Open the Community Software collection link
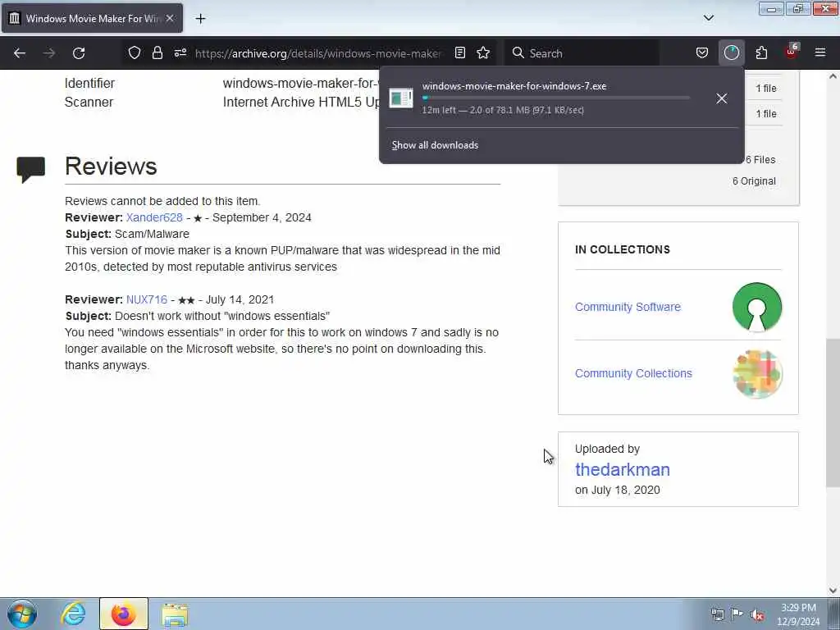This screenshot has width=840, height=630. pyautogui.click(x=628, y=307)
